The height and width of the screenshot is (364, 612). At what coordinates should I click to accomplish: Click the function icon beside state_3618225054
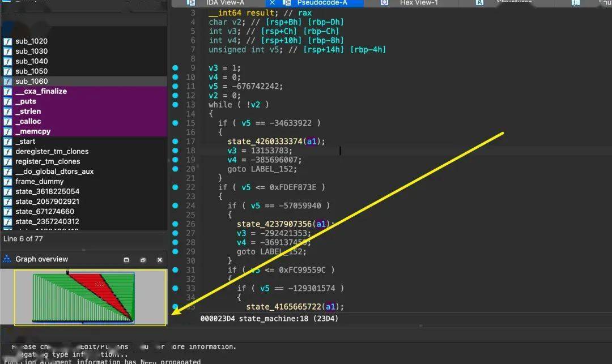pyautogui.click(x=8, y=192)
